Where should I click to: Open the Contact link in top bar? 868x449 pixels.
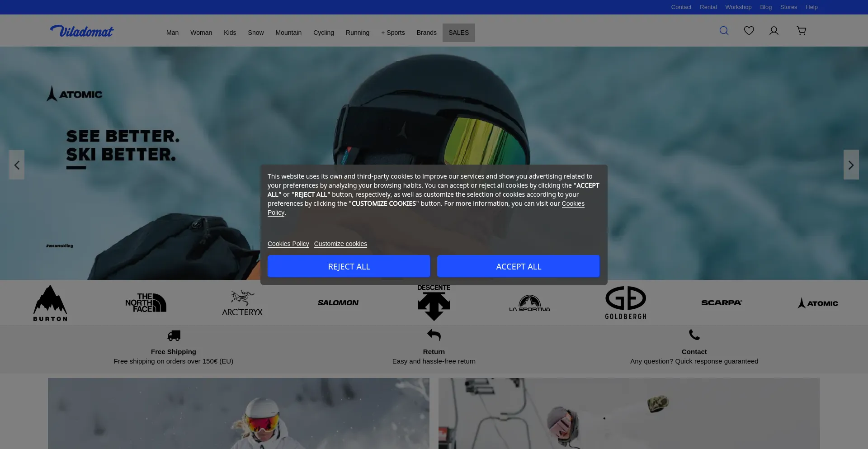pos(681,7)
